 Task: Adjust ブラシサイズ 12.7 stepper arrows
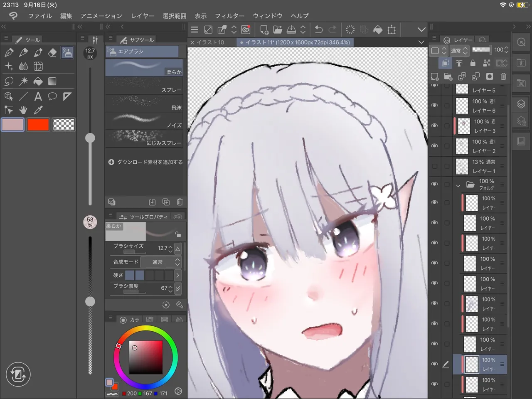point(170,249)
